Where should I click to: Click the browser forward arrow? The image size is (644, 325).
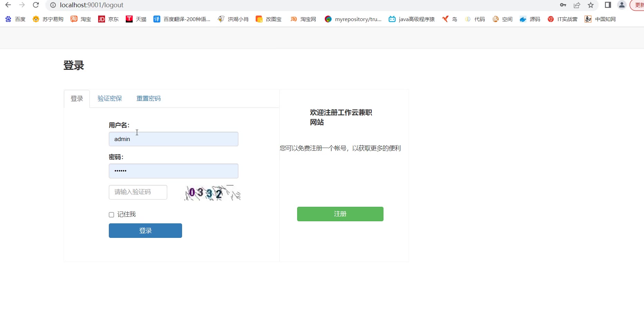click(x=22, y=5)
